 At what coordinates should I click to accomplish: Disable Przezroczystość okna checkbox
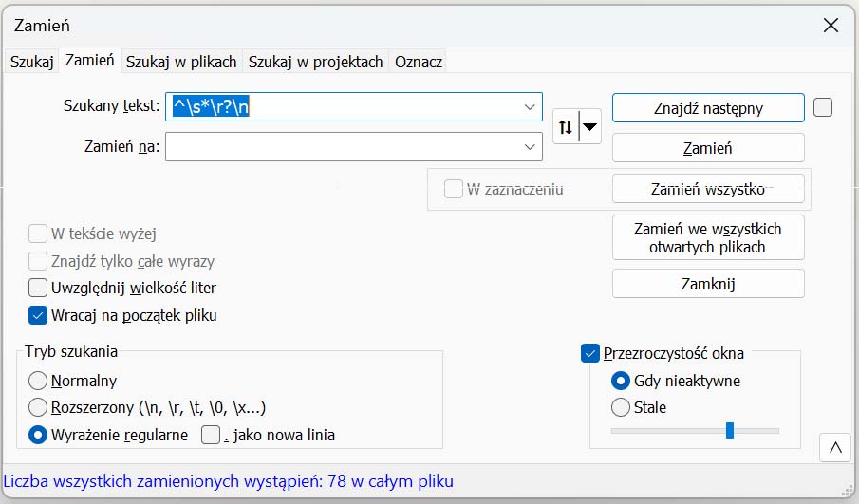(x=590, y=353)
